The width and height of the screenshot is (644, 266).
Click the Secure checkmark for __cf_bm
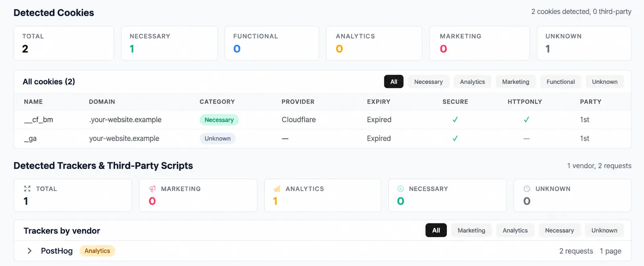click(455, 120)
